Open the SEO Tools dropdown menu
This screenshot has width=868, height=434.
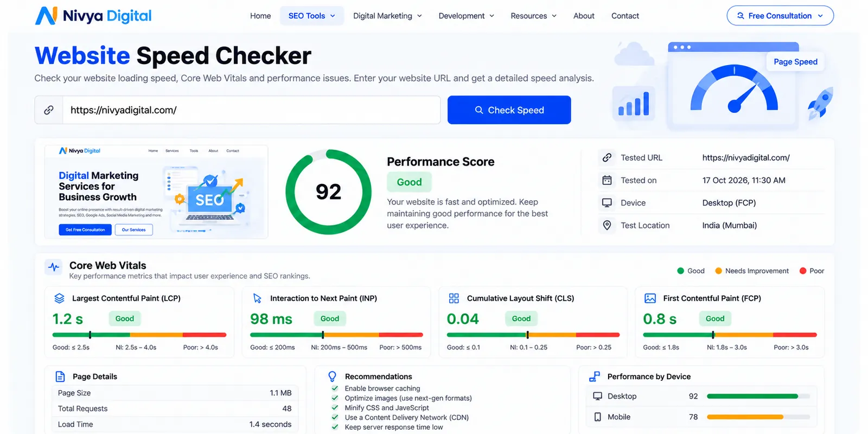pos(312,16)
